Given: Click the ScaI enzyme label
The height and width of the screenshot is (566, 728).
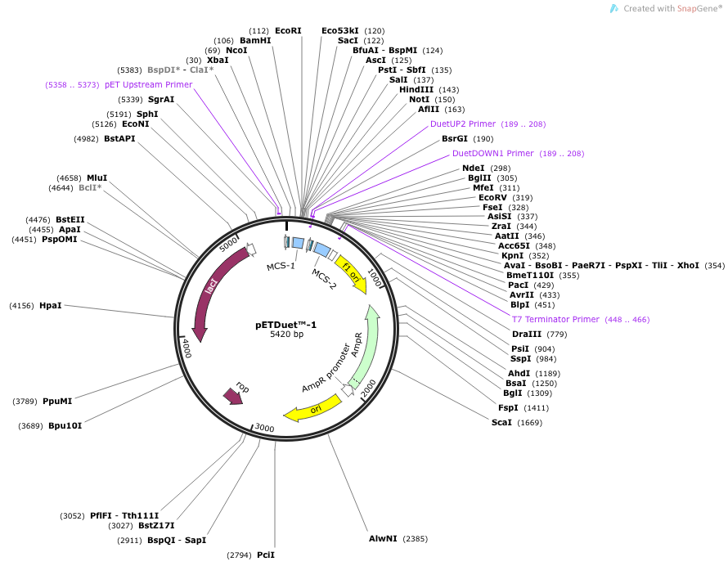Looking at the screenshot, I should coord(501,422).
